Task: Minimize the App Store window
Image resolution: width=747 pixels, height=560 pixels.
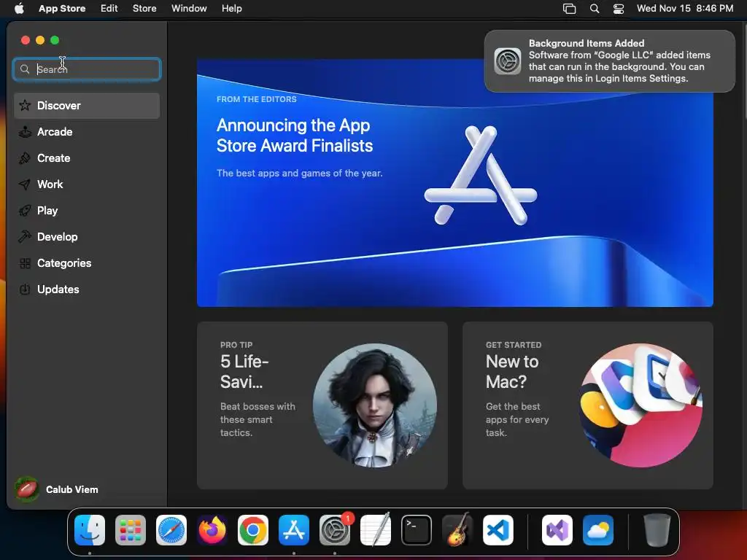Action: click(40, 40)
